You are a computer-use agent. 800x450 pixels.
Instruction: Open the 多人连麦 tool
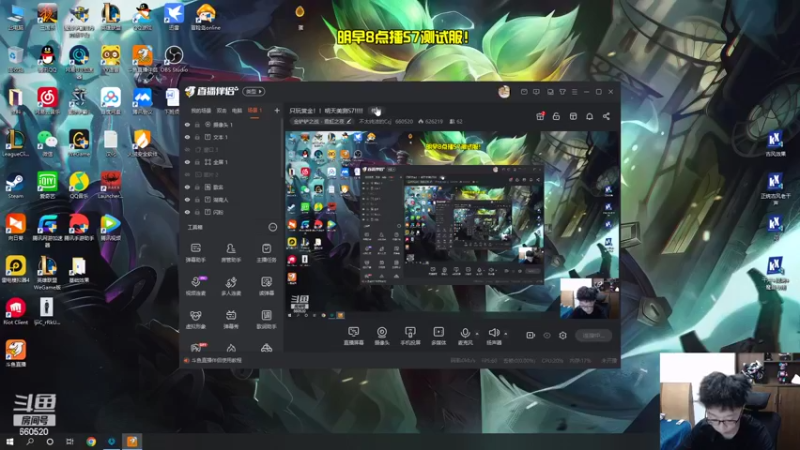click(x=231, y=286)
